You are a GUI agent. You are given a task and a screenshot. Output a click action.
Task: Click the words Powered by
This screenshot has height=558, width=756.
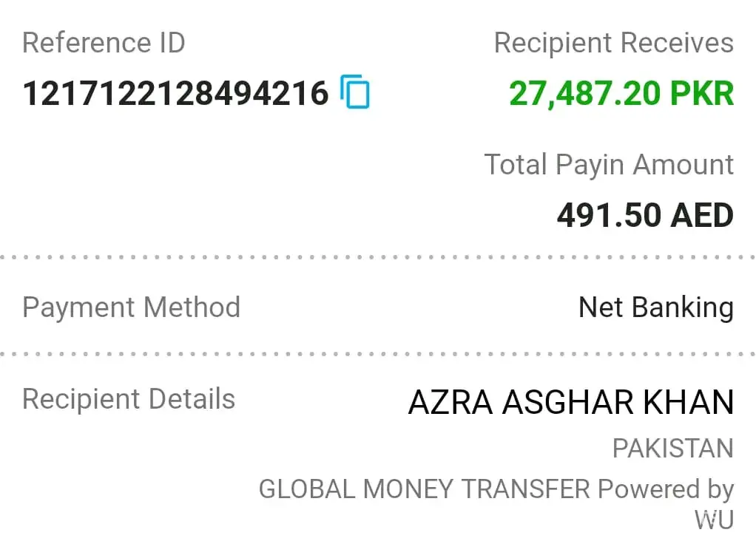pyautogui.click(x=665, y=489)
